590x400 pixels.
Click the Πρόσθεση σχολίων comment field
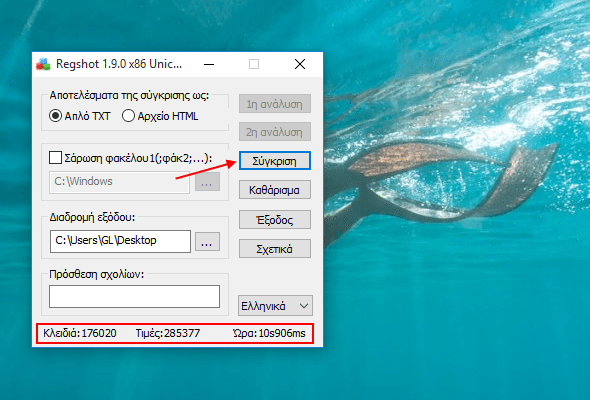point(134,297)
